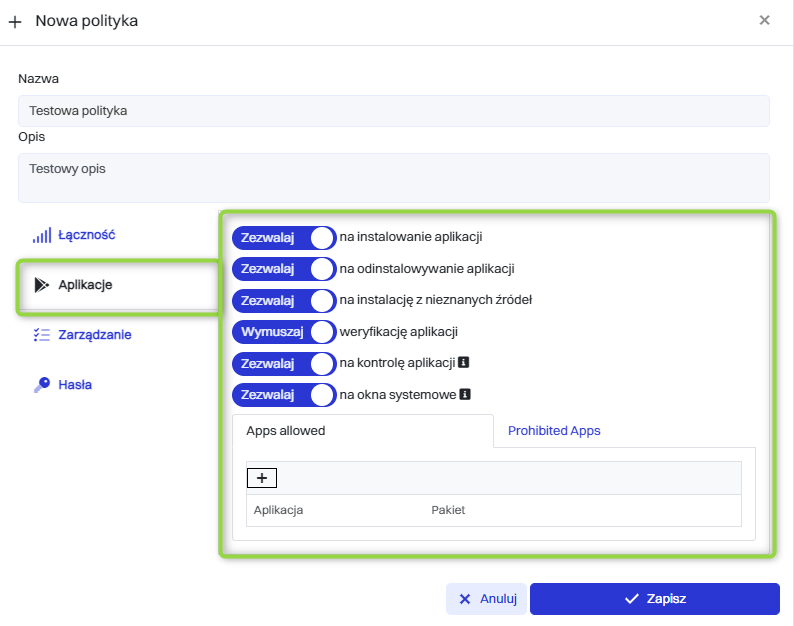Toggle Zezwalaj na okna systemowe switch
794x626 pixels.
click(x=284, y=395)
